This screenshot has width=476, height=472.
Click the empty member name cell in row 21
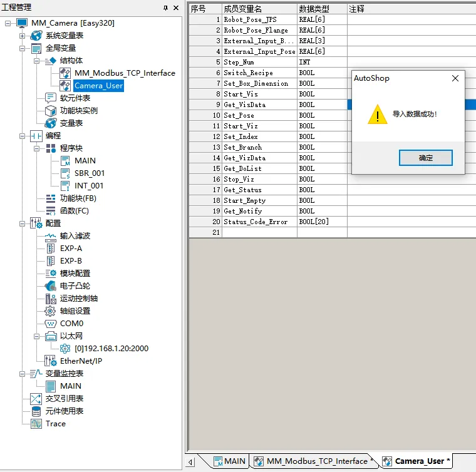259,232
